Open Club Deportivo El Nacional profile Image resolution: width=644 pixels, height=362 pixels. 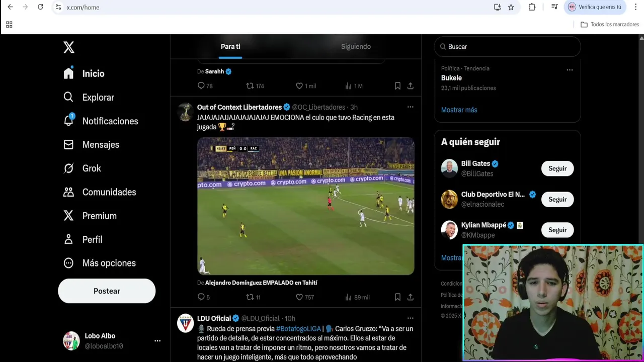(493, 195)
